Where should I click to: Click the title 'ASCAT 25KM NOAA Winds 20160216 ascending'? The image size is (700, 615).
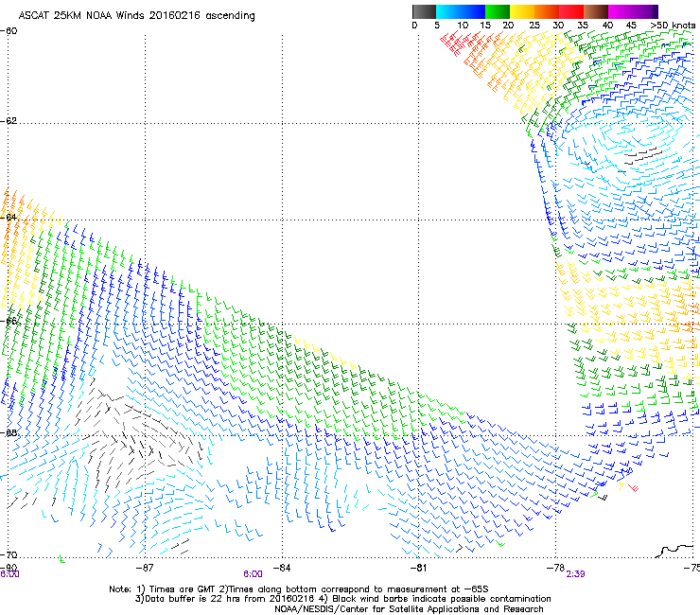pos(136,16)
